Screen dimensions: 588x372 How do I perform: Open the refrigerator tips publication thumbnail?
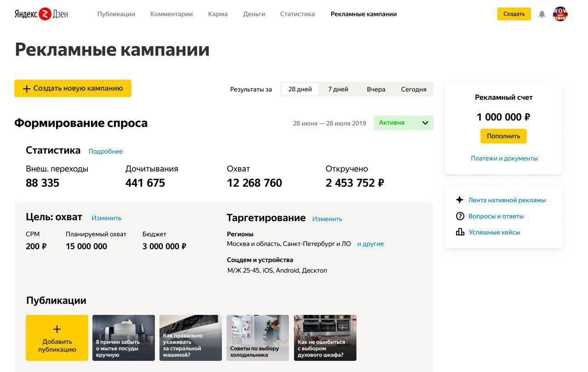click(258, 338)
